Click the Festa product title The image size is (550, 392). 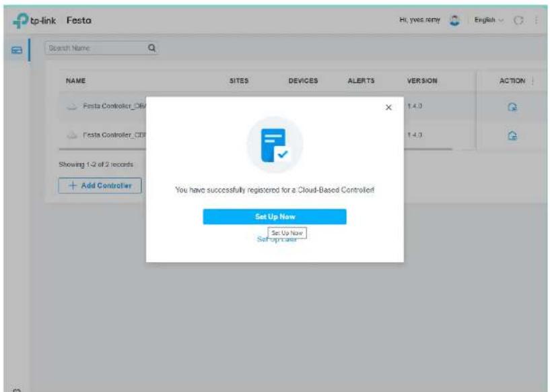[79, 20]
